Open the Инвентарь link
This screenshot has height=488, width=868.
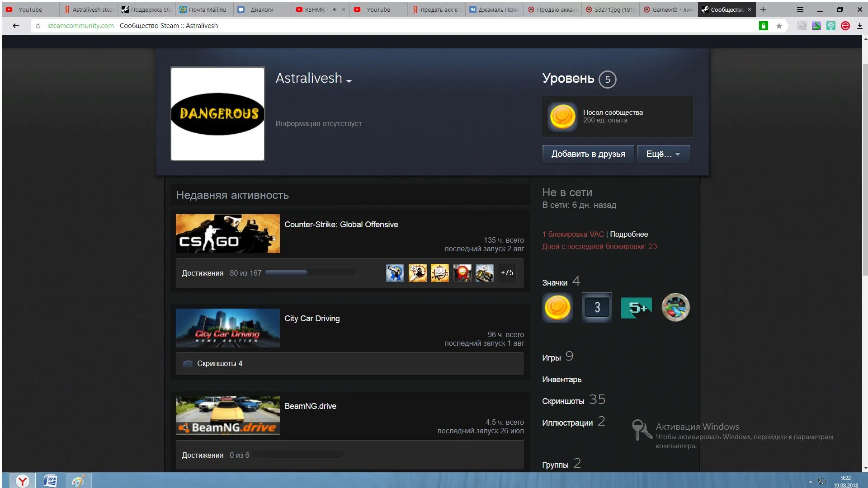(x=562, y=380)
